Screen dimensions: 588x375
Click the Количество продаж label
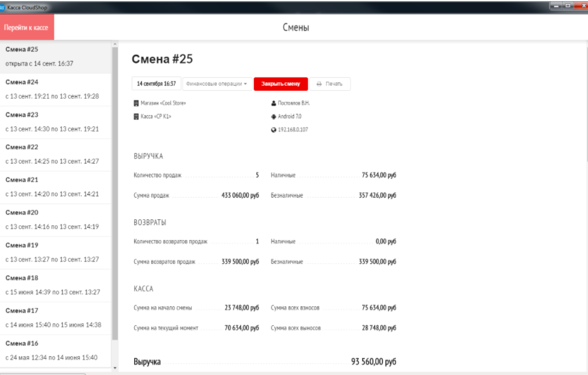pos(158,175)
